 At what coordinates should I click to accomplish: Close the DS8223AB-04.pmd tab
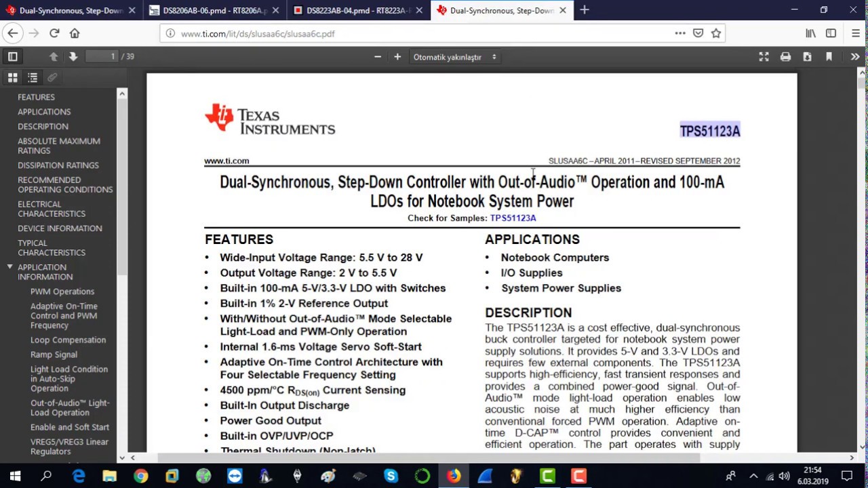pos(419,10)
